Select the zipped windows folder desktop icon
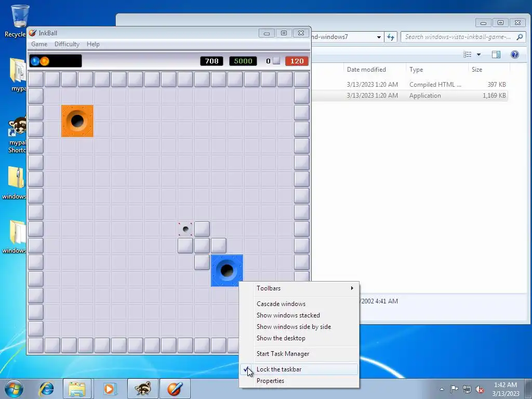The height and width of the screenshot is (399, 532). pos(15,182)
